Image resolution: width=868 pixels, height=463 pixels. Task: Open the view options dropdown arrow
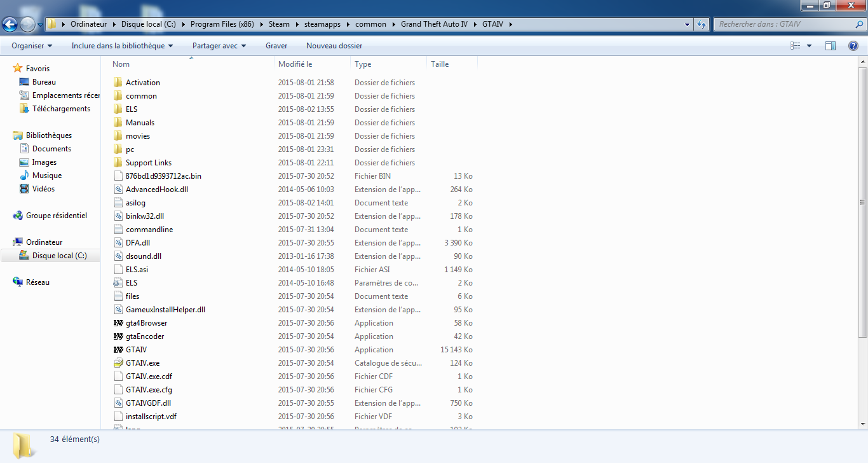[x=809, y=46]
